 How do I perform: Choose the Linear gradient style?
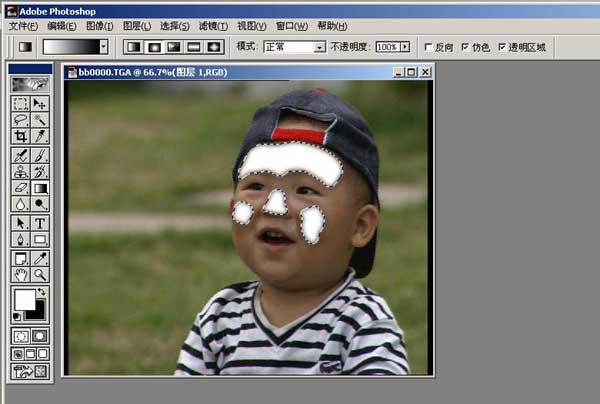[134, 47]
